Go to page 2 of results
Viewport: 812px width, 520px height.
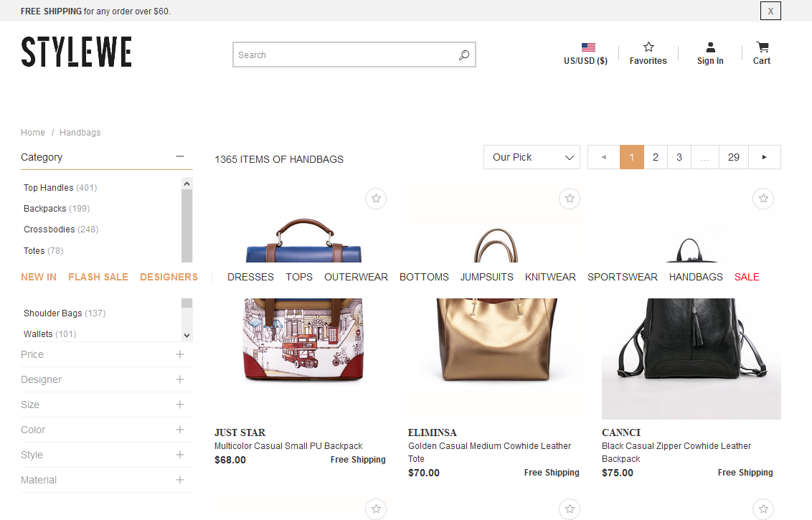655,157
